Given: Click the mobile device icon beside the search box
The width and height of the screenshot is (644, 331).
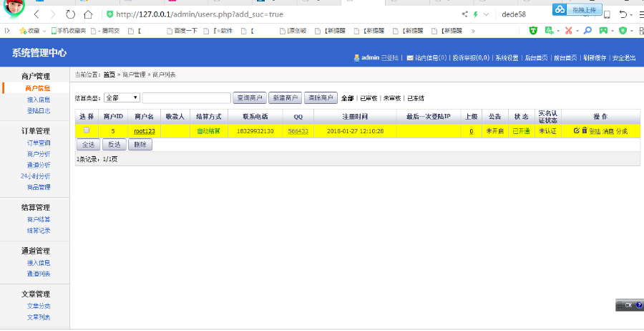Looking at the screenshot, I should coord(607,15).
